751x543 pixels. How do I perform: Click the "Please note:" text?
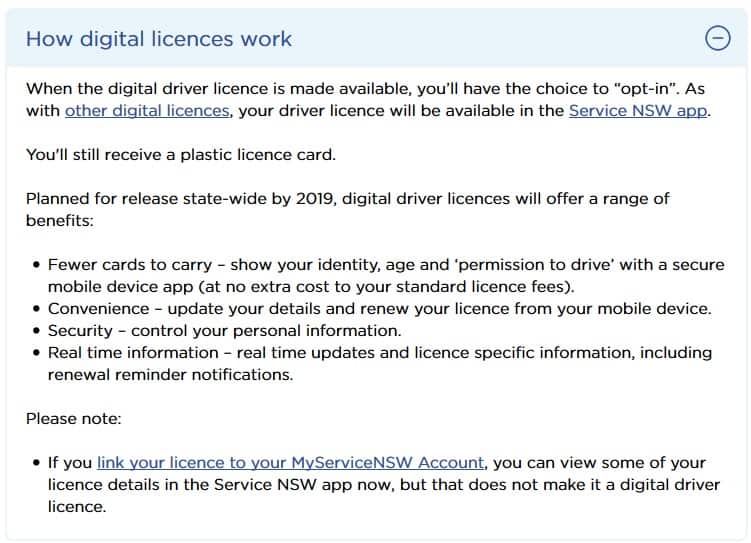(74, 419)
